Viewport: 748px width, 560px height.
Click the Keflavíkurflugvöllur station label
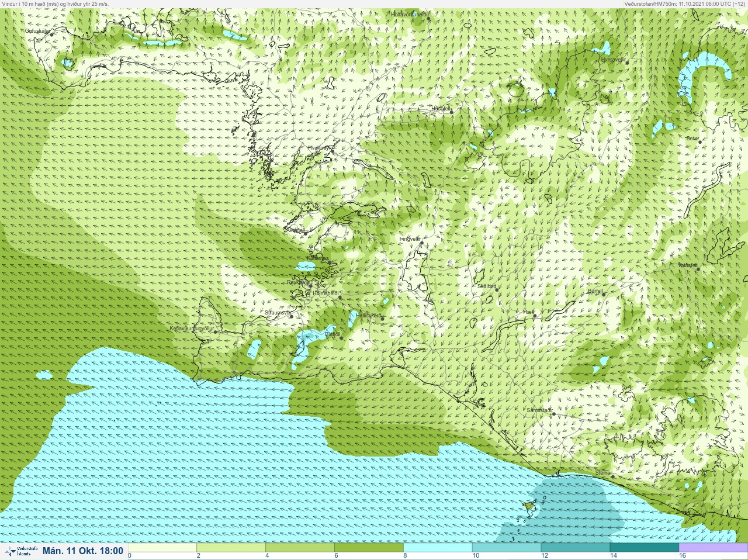(192, 329)
